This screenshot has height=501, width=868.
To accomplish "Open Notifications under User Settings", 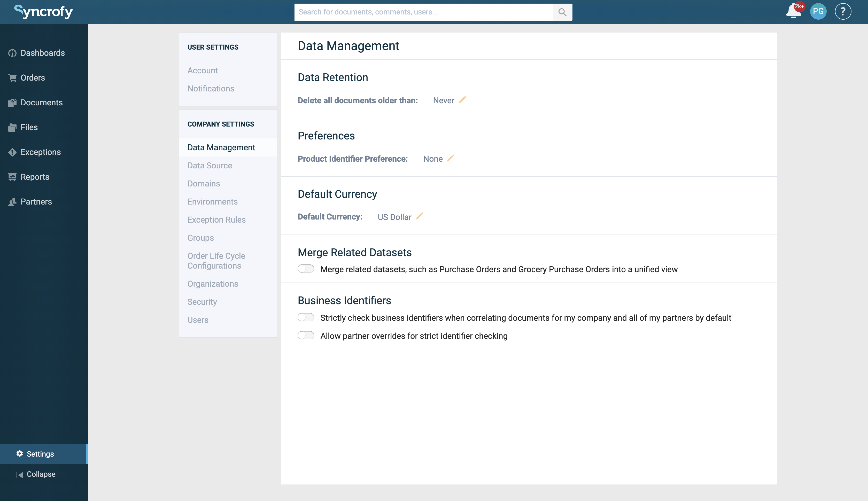I will point(211,88).
